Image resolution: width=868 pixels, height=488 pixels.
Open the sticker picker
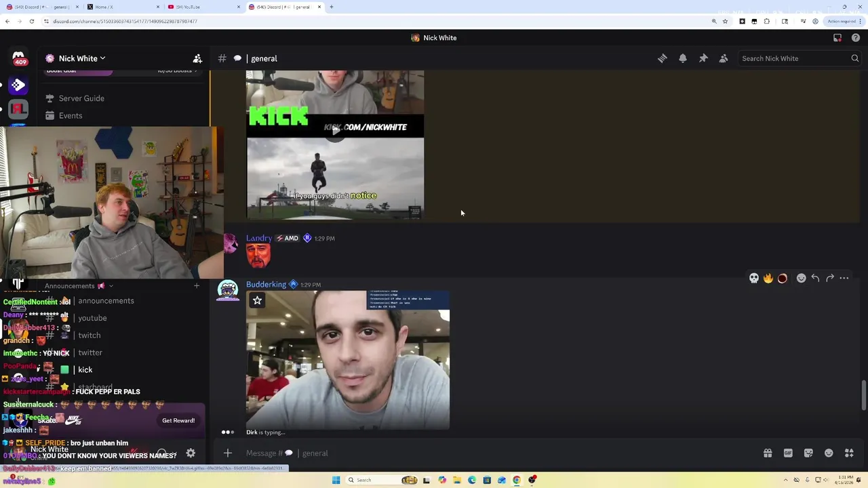point(808,453)
